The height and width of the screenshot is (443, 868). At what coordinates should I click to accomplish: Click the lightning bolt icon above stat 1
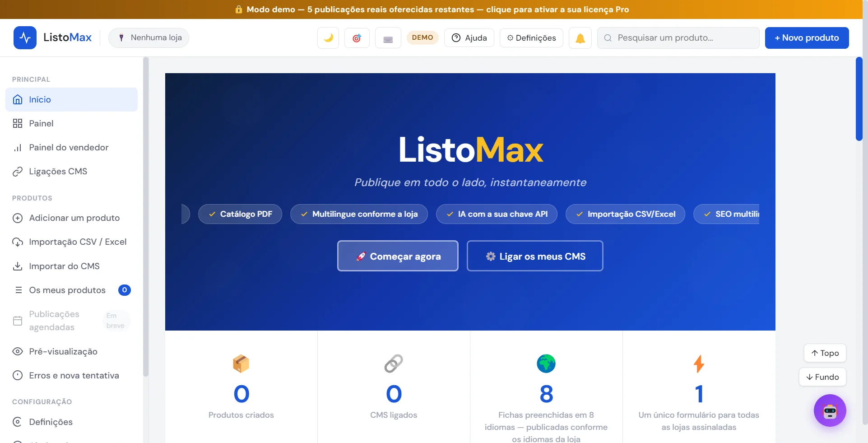pos(699,364)
